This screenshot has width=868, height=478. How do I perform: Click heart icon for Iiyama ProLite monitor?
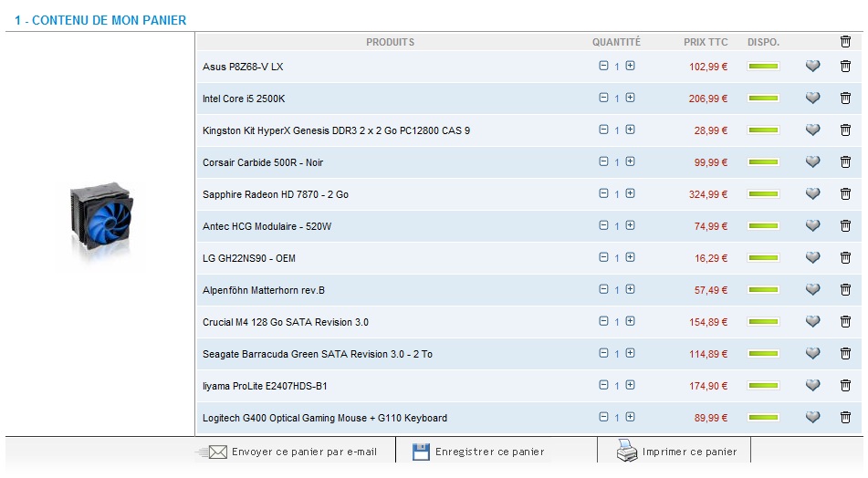[812, 386]
